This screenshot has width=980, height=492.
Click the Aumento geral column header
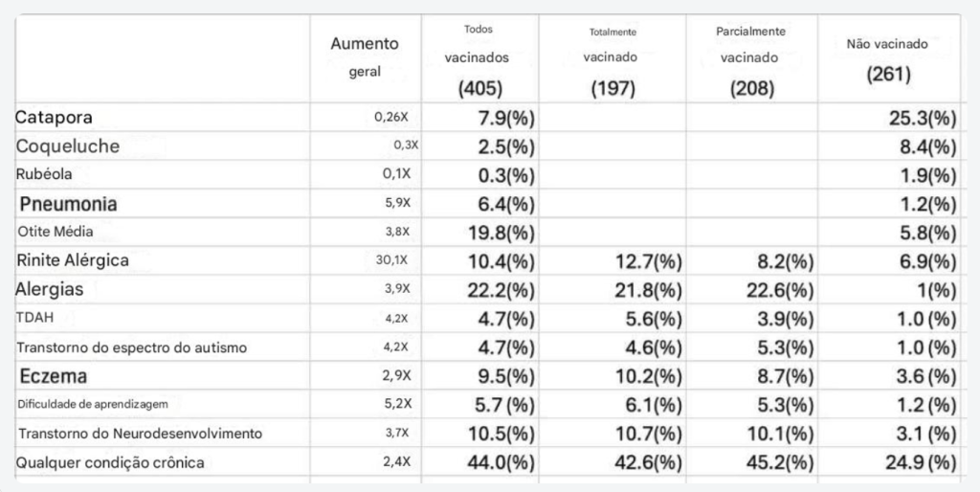click(x=365, y=57)
